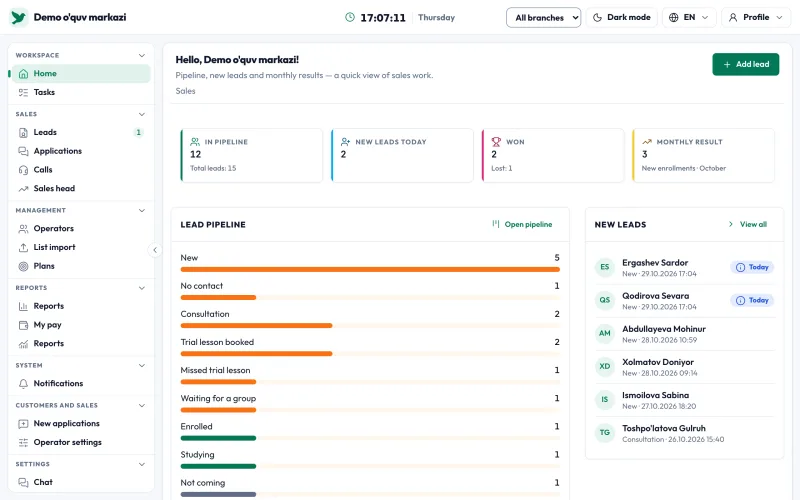
Task: Go to Home in the sidebar
Action: click(81, 73)
